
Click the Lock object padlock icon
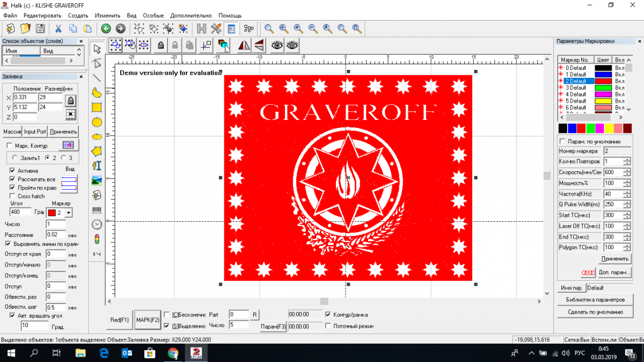click(160, 46)
